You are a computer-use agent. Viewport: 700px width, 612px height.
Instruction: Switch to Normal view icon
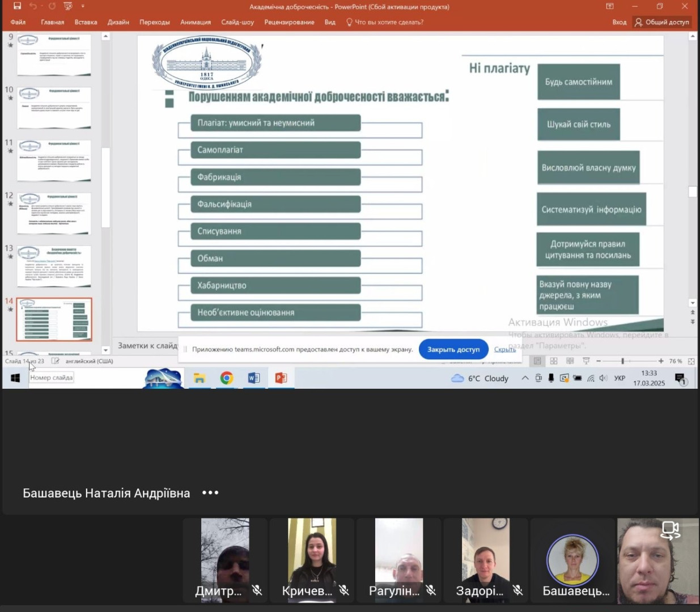point(537,361)
